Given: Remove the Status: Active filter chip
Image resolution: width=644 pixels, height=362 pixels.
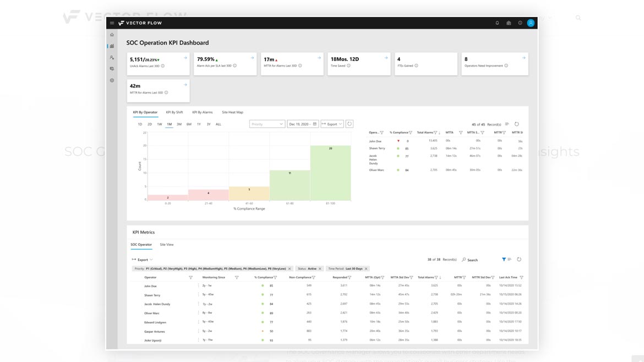Looking at the screenshot, I should pos(320,268).
